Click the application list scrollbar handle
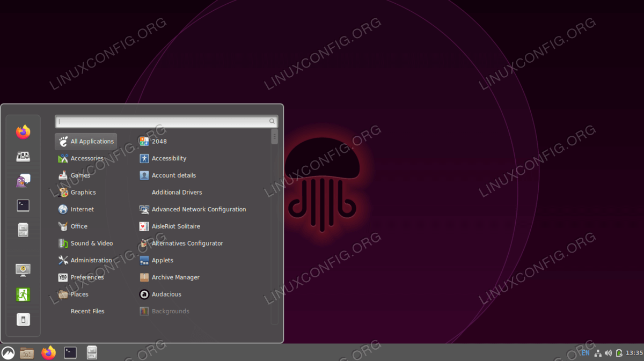 (x=275, y=137)
